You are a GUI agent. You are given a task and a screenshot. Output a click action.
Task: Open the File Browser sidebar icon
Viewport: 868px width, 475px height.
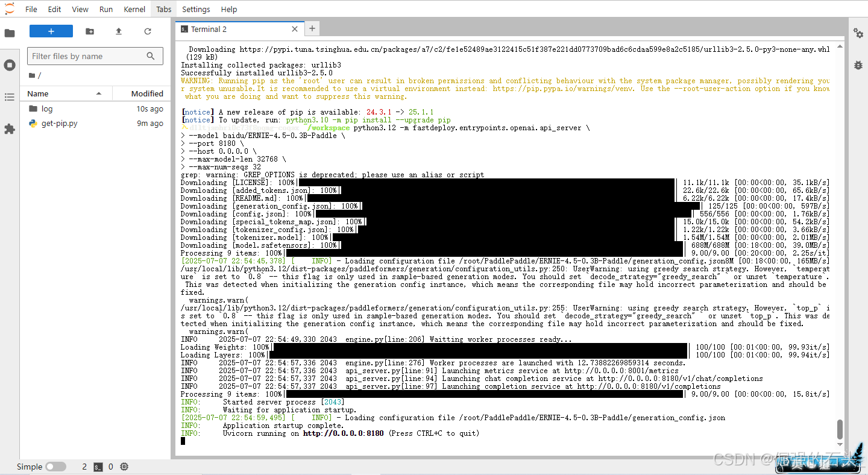(10, 33)
